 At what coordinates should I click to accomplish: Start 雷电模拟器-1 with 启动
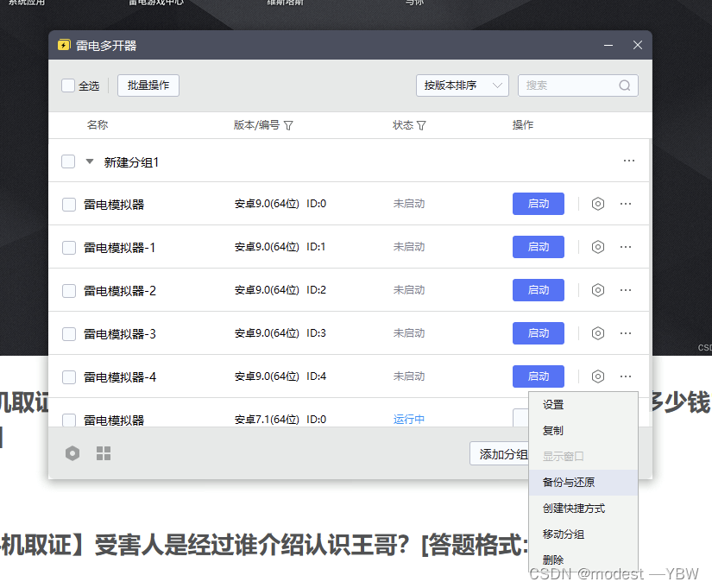(538, 247)
